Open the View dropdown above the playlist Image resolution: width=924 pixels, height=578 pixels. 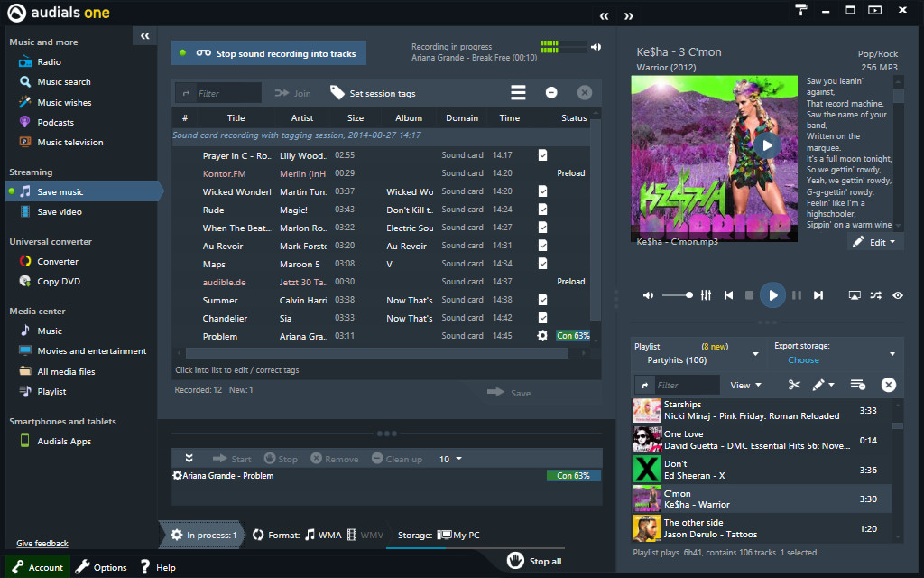pyautogui.click(x=744, y=384)
